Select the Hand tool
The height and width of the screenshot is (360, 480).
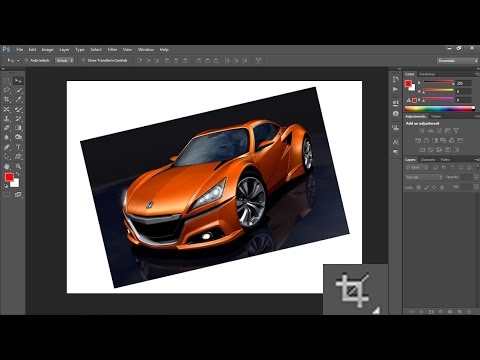pos(7,166)
